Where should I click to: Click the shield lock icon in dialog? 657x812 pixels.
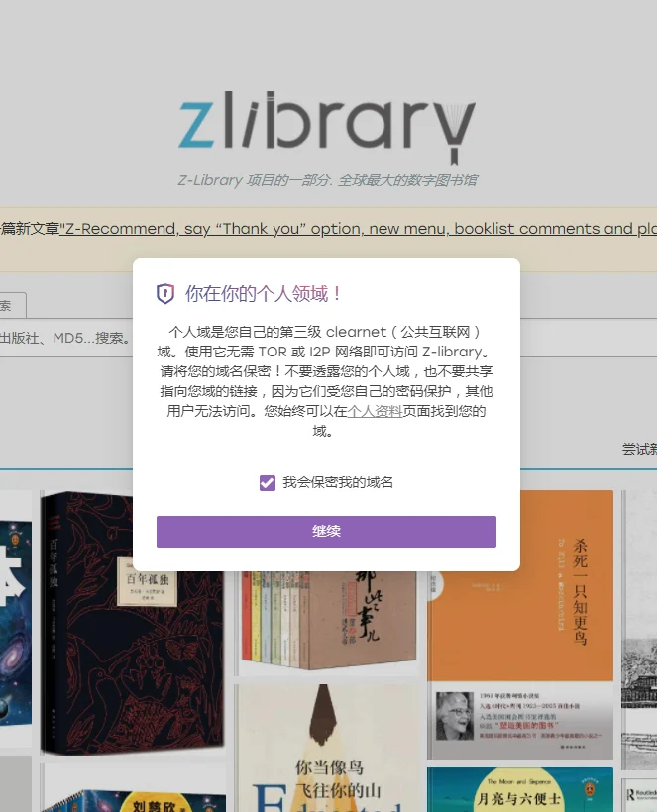pyautogui.click(x=165, y=294)
